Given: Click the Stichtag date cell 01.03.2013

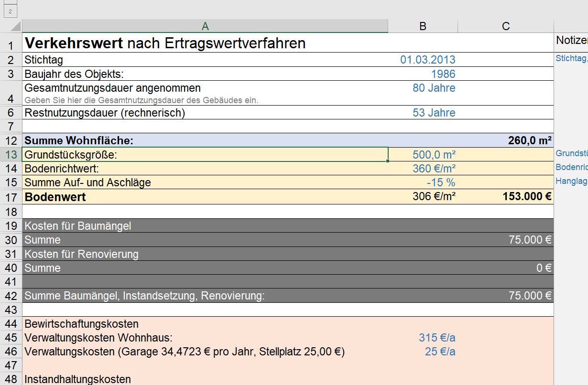Looking at the screenshot, I should click(x=427, y=60).
